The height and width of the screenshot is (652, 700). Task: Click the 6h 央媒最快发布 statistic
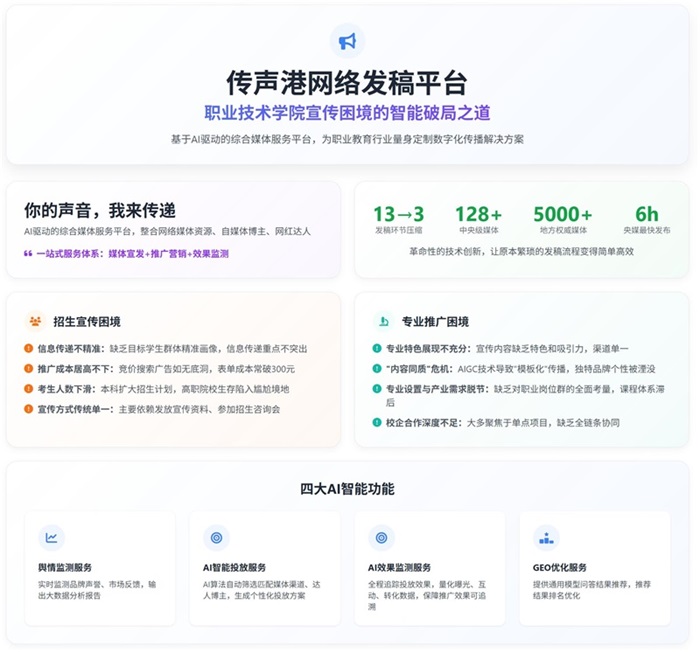646,219
